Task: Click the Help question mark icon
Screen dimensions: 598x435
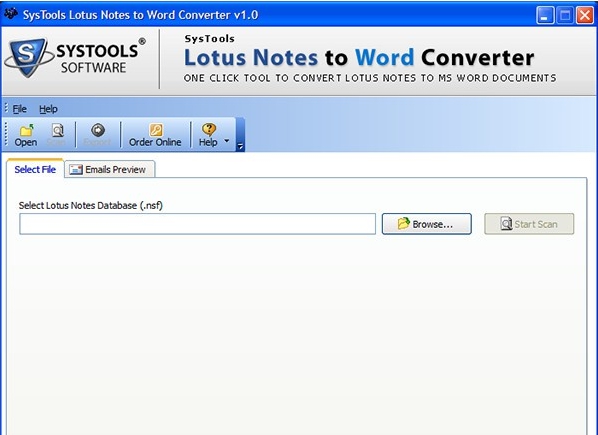Action: [209, 130]
